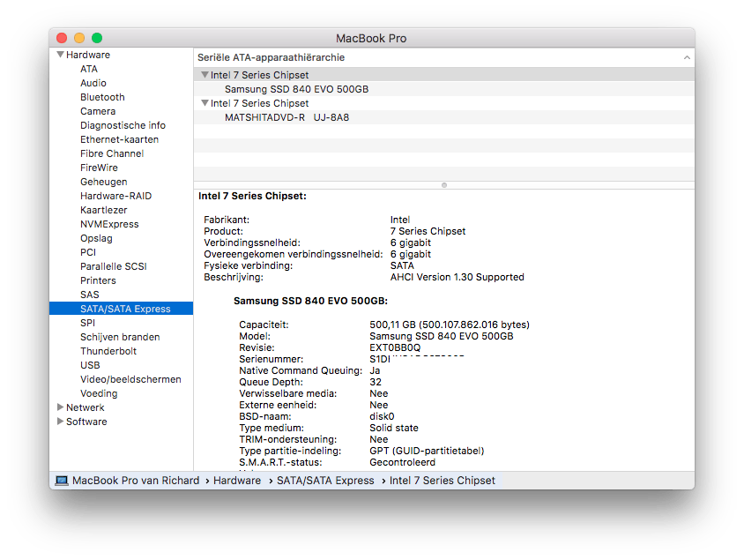Click the Queue Depth value 32

[376, 382]
